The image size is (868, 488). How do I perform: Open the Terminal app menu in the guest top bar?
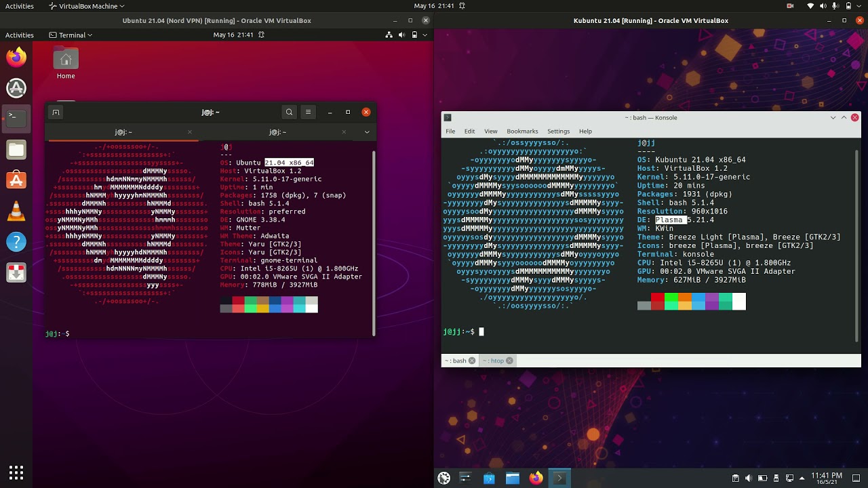pos(71,35)
